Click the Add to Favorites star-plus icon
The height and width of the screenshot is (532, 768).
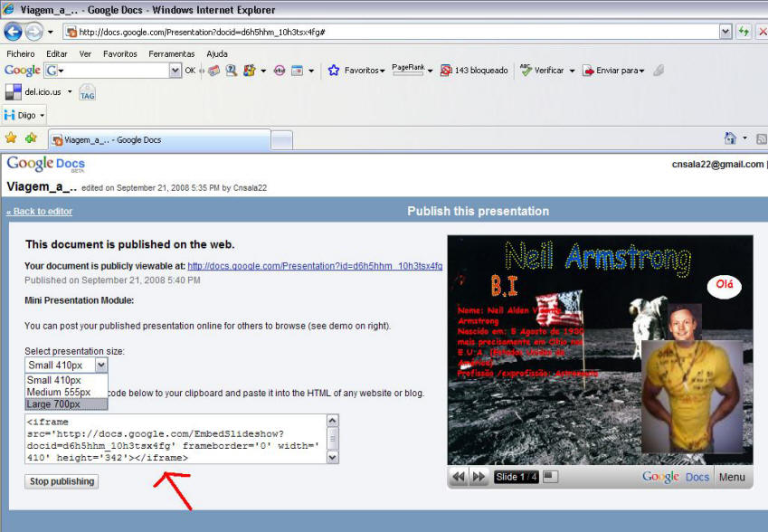pyautogui.click(x=31, y=138)
